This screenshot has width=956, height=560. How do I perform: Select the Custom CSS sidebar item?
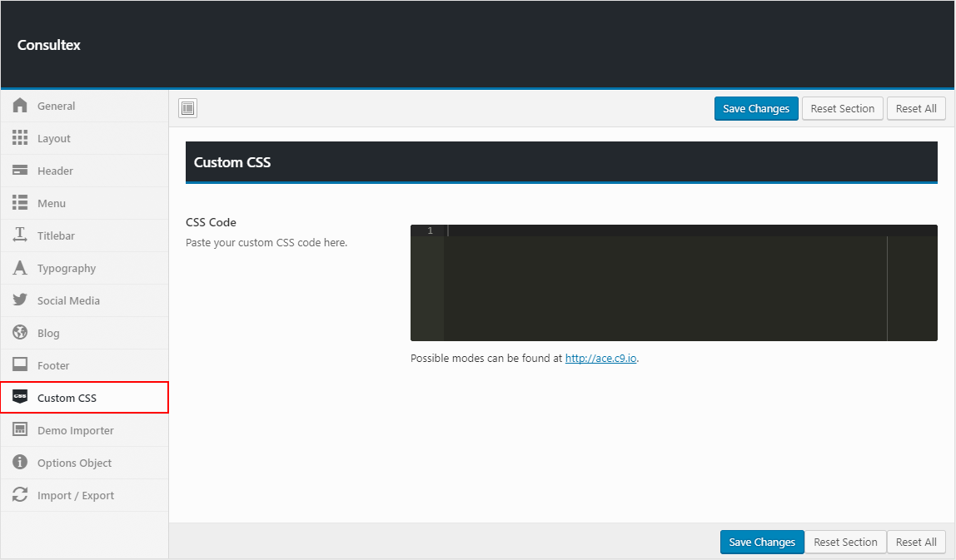pos(67,398)
